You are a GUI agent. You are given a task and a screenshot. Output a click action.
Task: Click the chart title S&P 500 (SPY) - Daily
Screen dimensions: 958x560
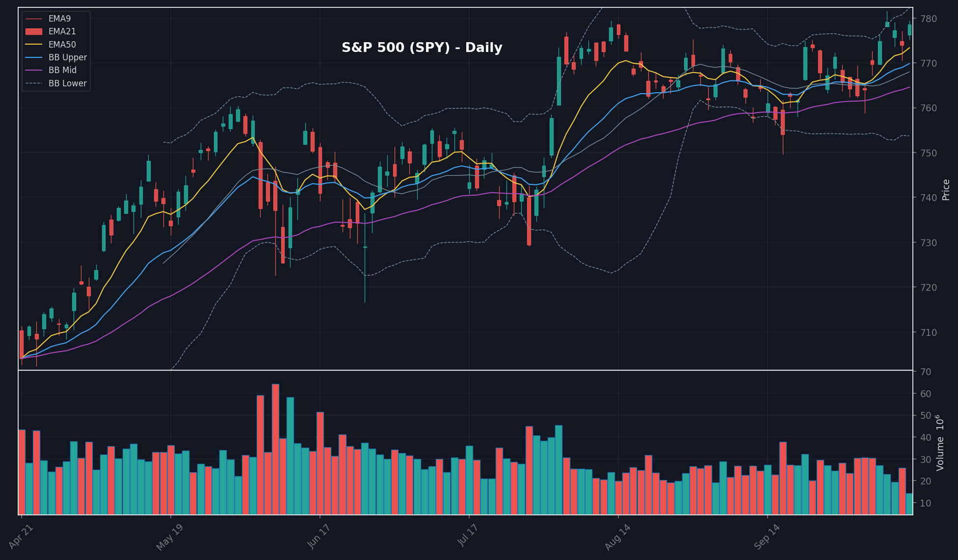[422, 48]
